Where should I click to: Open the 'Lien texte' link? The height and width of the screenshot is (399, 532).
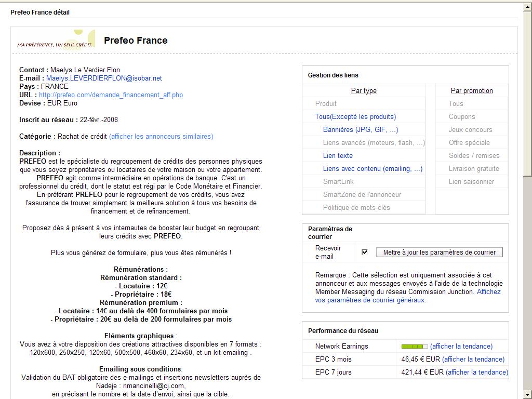(x=338, y=156)
